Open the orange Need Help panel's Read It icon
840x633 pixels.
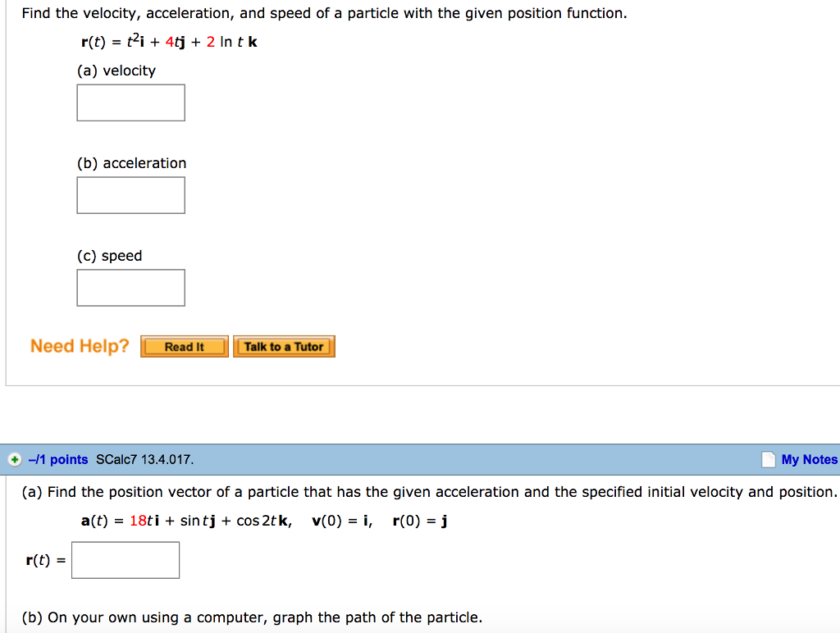point(184,346)
